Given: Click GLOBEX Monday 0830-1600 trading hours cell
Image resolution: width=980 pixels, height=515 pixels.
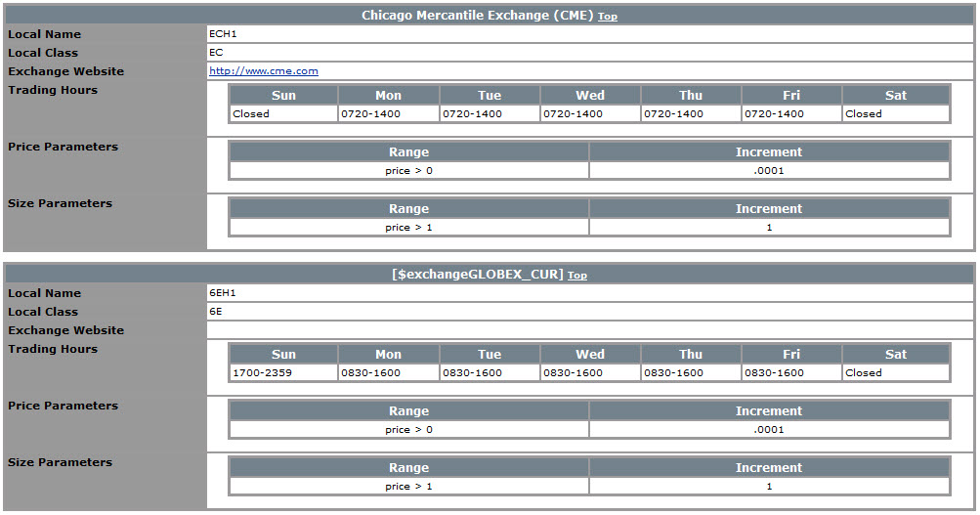Looking at the screenshot, I should (389, 372).
